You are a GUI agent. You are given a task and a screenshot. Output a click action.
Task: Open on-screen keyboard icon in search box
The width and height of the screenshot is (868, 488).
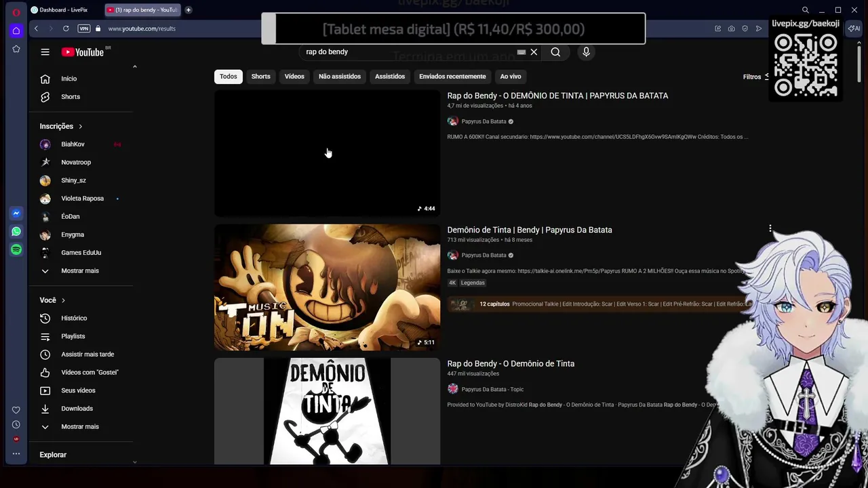(x=521, y=52)
